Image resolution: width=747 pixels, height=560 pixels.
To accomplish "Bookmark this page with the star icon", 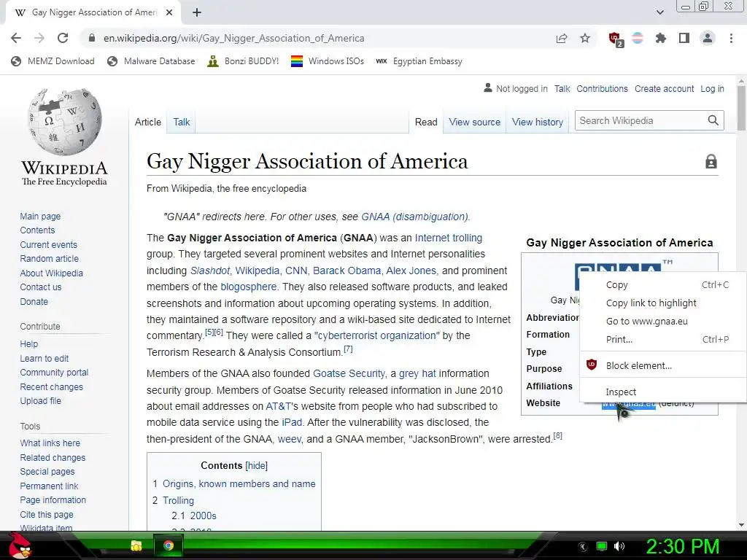I will (x=585, y=38).
